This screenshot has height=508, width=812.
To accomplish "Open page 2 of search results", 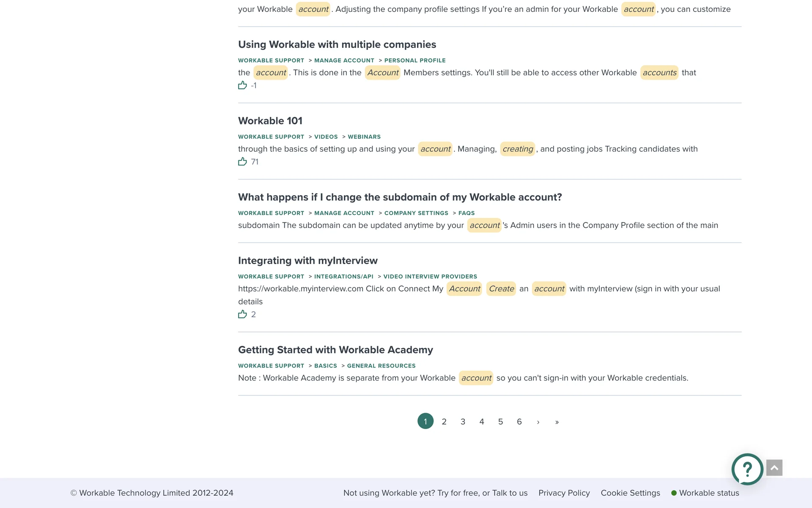I will coord(444,422).
